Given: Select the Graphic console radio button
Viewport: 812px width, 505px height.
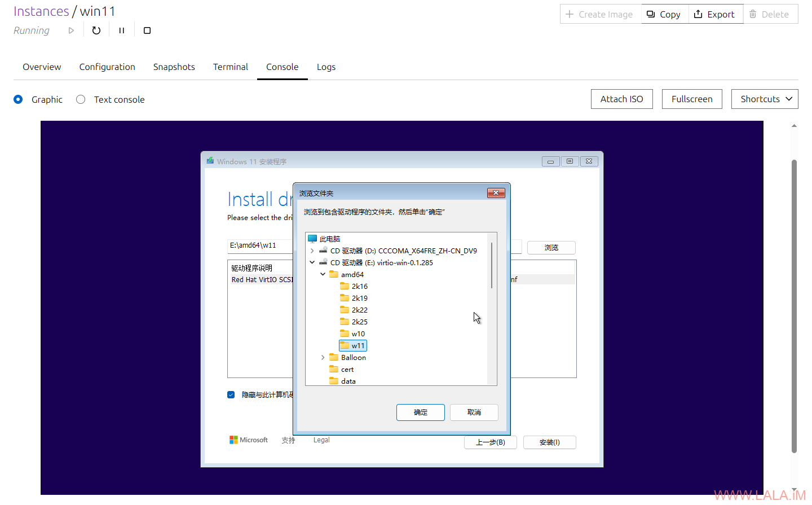Looking at the screenshot, I should click(x=18, y=99).
